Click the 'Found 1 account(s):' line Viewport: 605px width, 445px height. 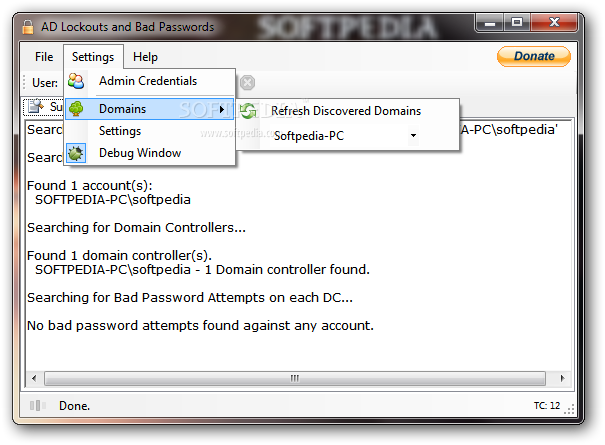90,186
